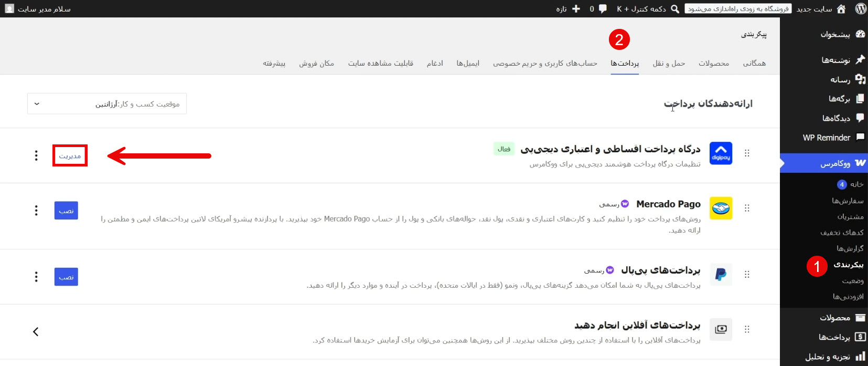
Task: Open the وضعیت submenu item
Action: (853, 281)
